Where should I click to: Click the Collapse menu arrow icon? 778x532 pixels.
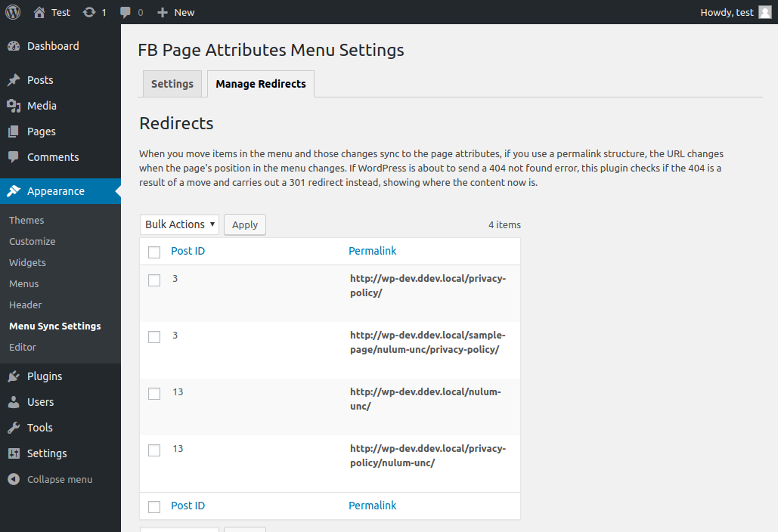14,479
